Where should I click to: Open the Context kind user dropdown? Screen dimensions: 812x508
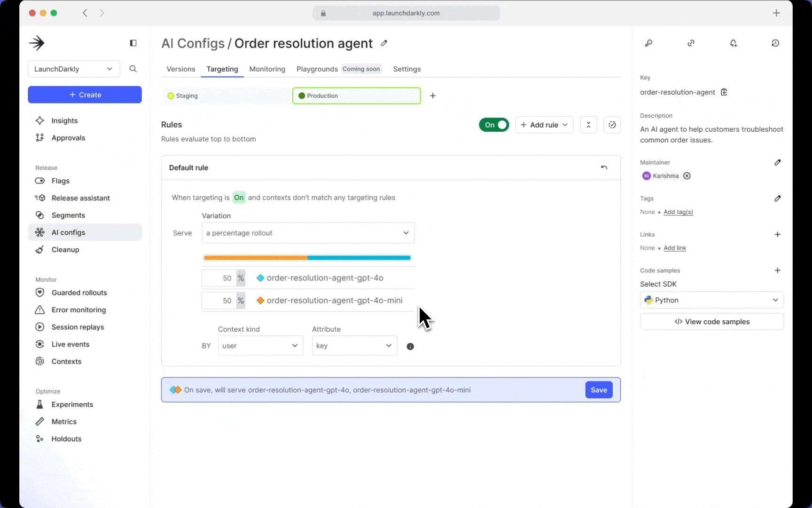[260, 346]
